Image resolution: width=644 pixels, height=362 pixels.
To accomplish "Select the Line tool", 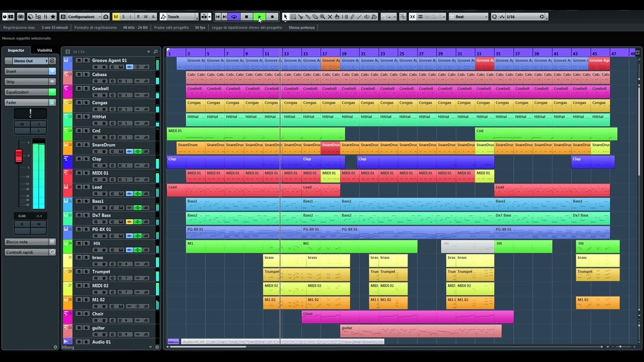I will [359, 17].
